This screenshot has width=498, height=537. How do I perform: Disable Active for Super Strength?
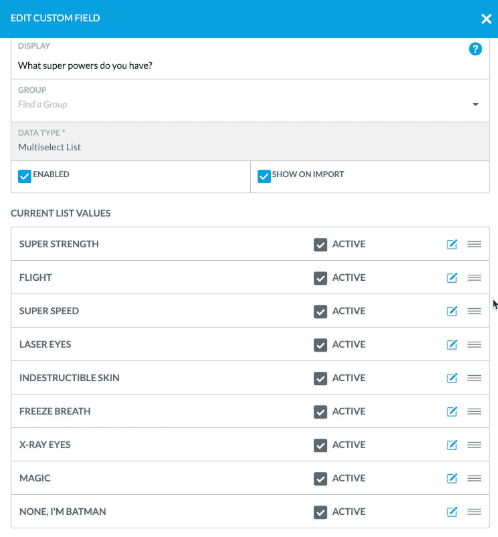click(x=320, y=245)
